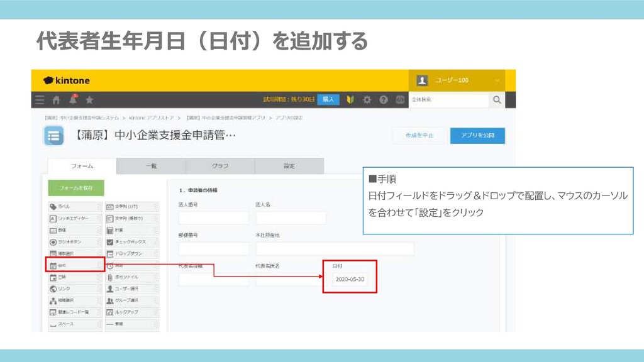
Task: Select the スペース field in palette
Action: pyautogui.click(x=75, y=324)
